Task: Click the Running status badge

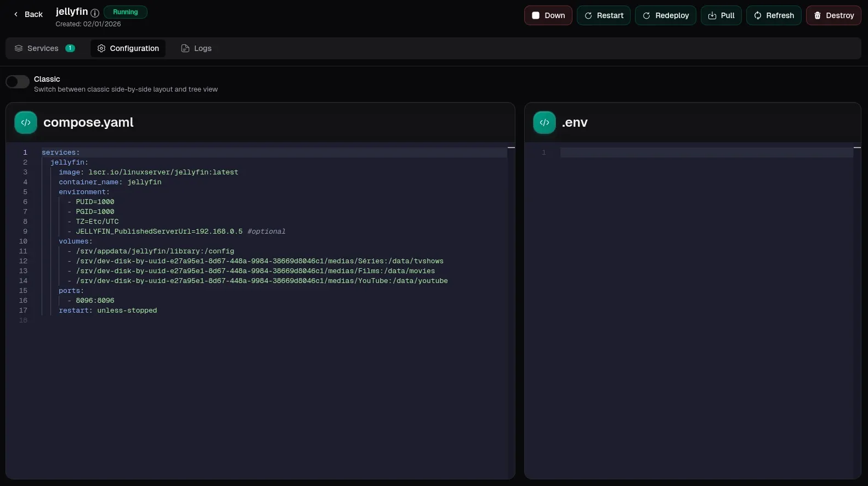Action: tap(126, 12)
